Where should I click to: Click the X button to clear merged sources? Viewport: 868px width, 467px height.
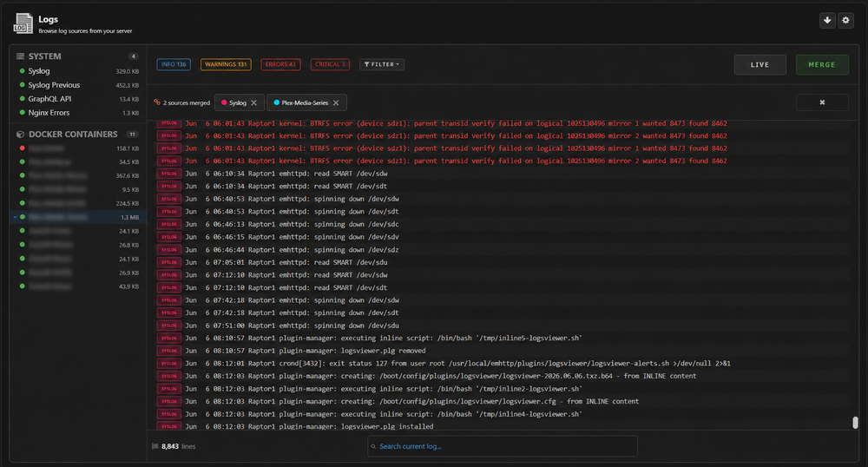click(822, 102)
